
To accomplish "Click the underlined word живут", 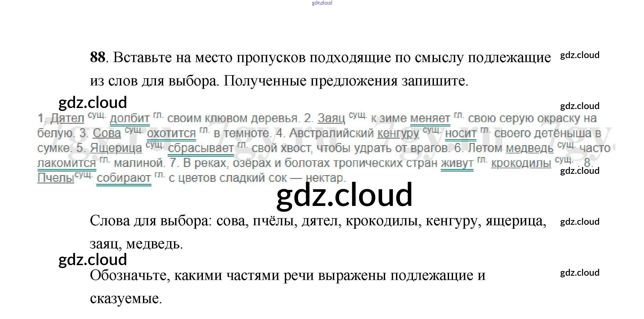I will 457,163.
